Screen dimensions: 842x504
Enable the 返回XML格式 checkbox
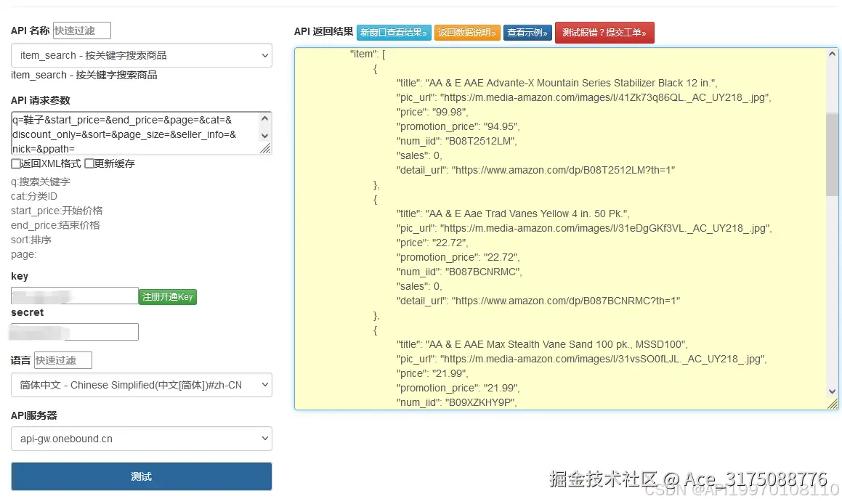tap(15, 163)
